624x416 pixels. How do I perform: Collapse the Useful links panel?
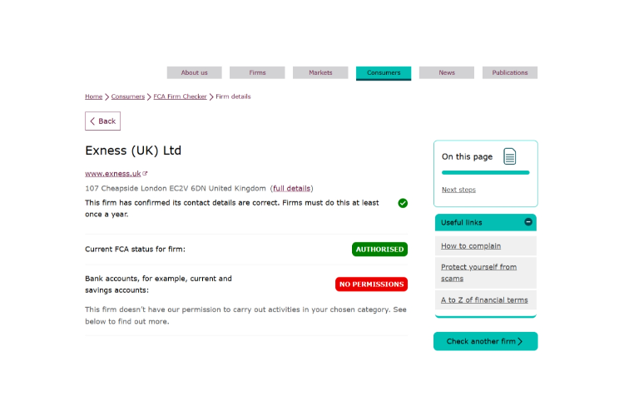click(x=528, y=222)
